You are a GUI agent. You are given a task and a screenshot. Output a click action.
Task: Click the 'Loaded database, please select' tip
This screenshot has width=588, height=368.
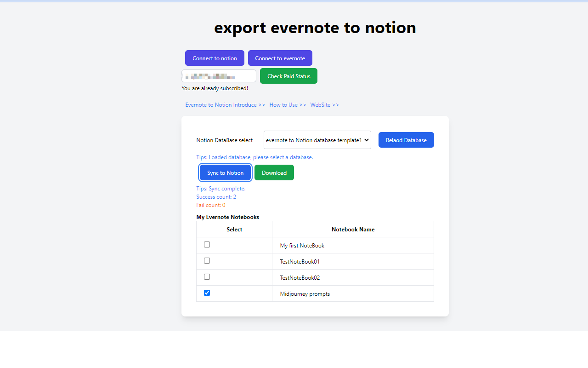tap(254, 157)
